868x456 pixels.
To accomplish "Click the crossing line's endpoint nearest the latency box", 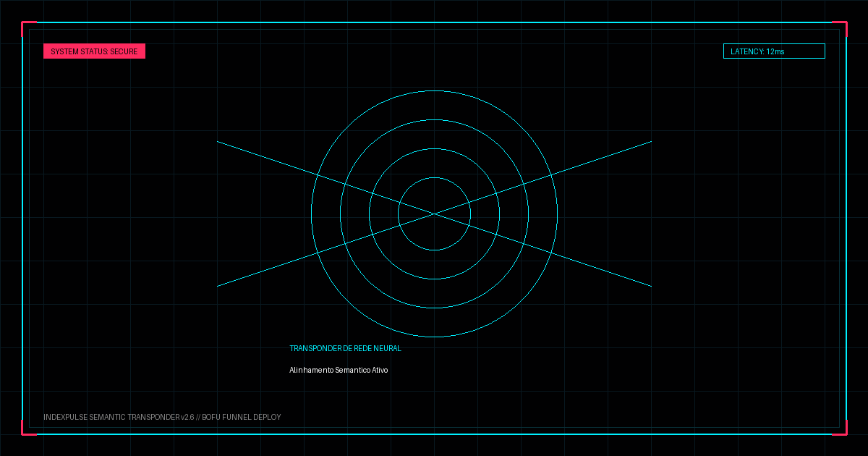I will [651, 141].
